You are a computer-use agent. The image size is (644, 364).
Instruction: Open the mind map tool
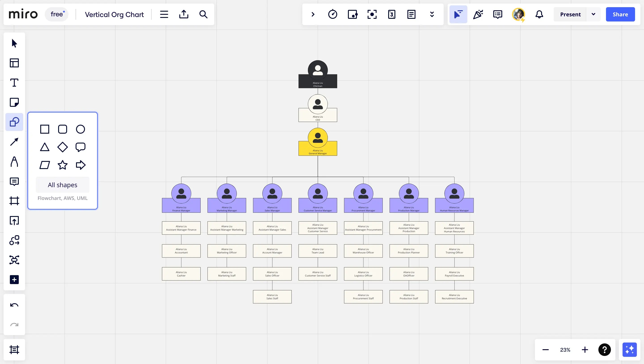(14, 260)
